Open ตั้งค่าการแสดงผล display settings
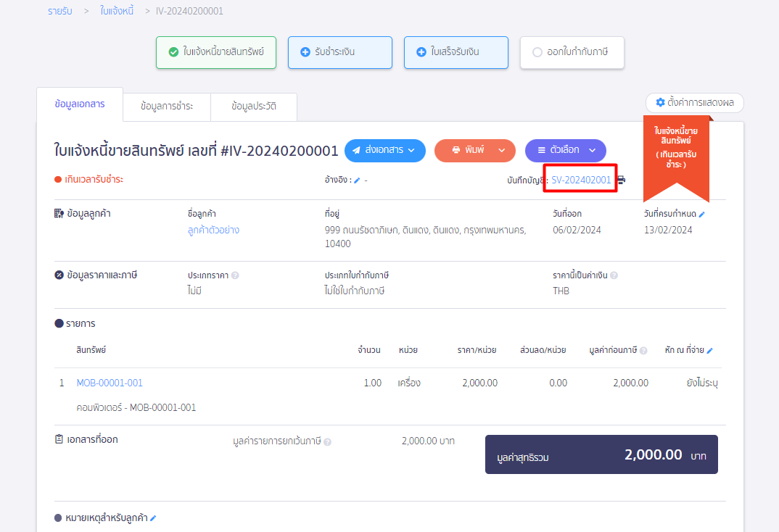Viewport: 779px width, 532px height. point(695,103)
